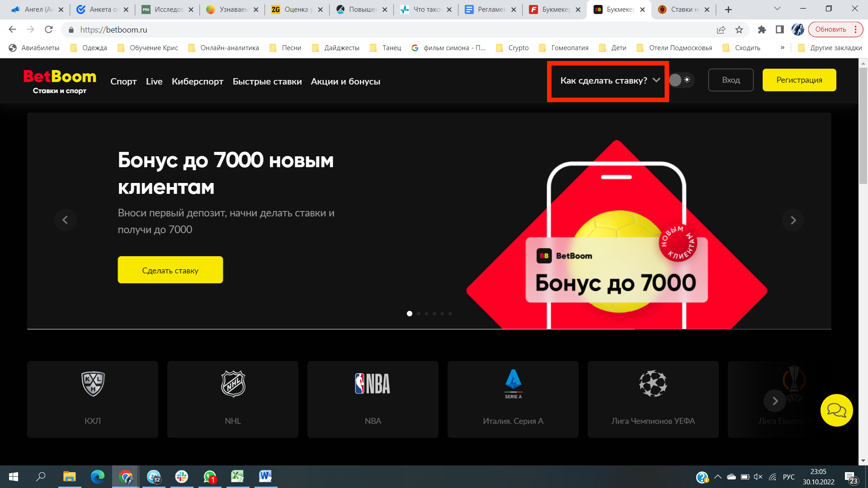Select the second banner slide dot
The height and width of the screenshot is (488, 868).
pyautogui.click(x=419, y=314)
